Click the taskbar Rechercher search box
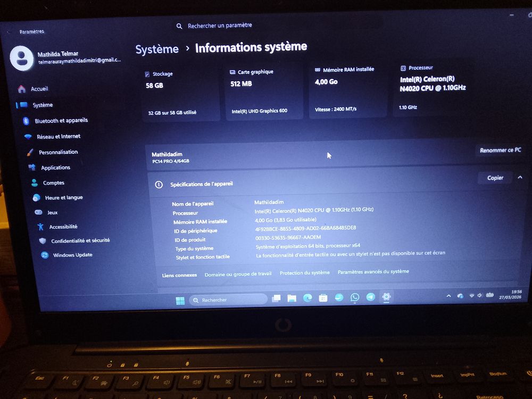 click(x=228, y=300)
